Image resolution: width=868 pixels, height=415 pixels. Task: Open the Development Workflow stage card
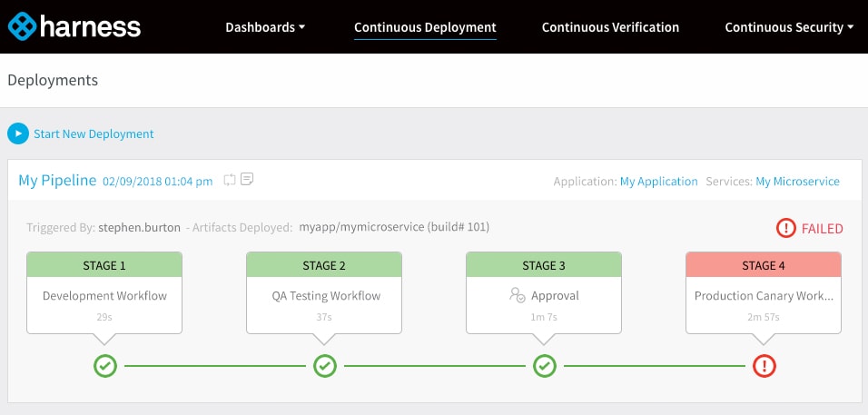[104, 295]
